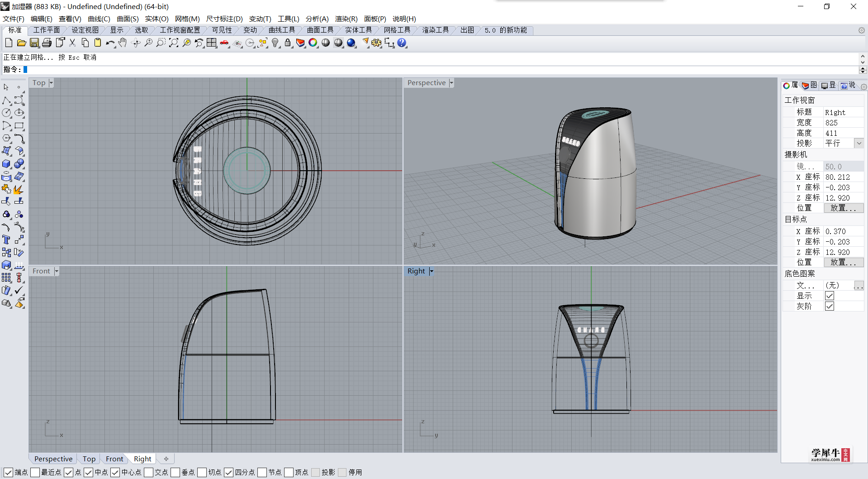Select the Box solid tool
The image size is (868, 479).
click(6, 163)
